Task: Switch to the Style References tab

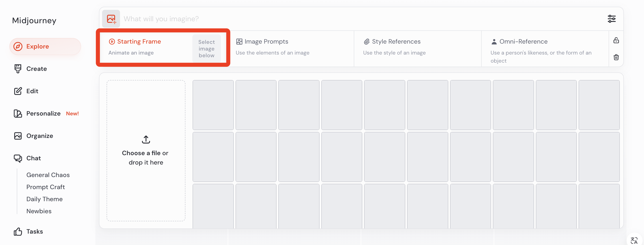Action: coord(418,49)
